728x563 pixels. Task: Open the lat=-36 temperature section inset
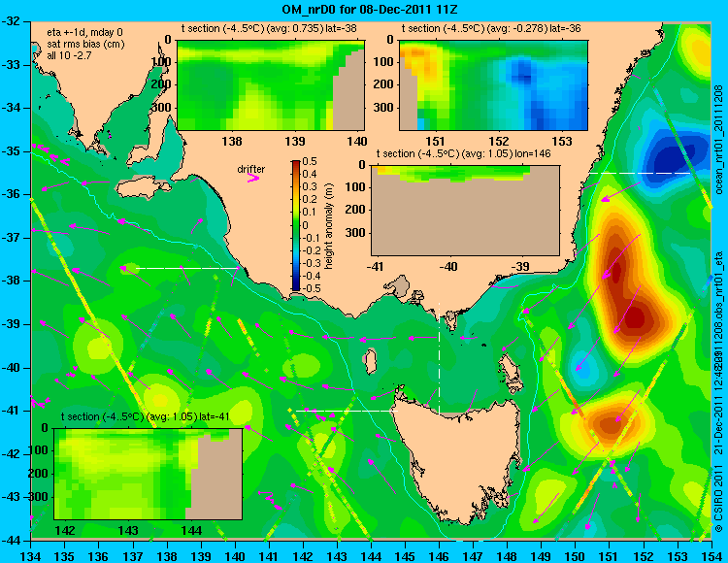(x=493, y=85)
